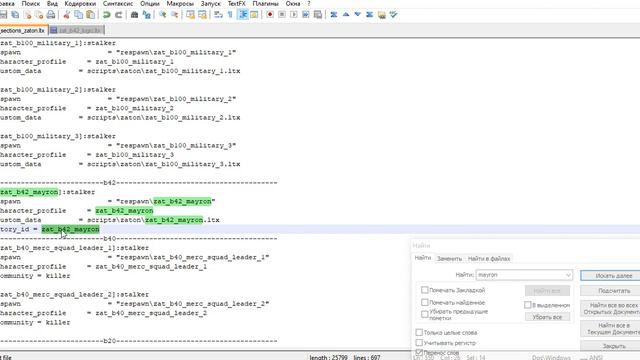The image size is (640, 360).
Task: Click 'length : 25799' in status bar
Action: click(329, 357)
